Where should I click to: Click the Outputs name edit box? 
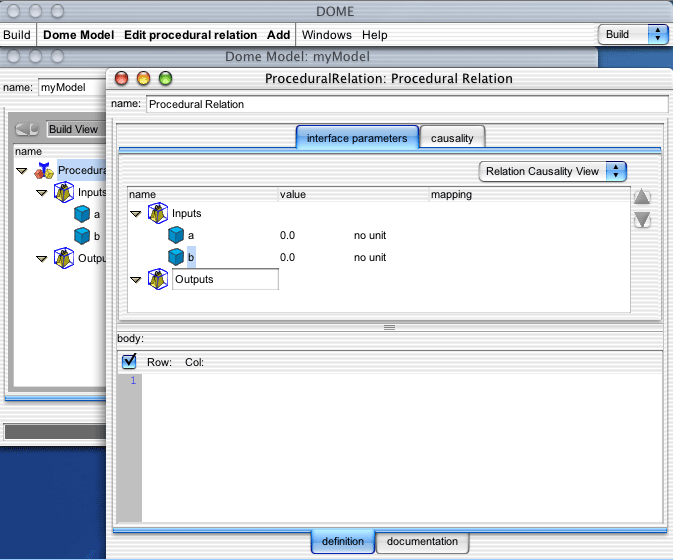pyautogui.click(x=225, y=279)
